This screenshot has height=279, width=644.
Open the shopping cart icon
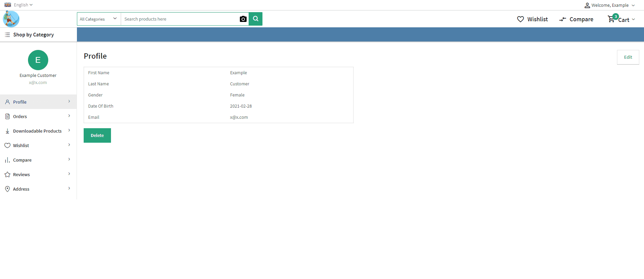point(611,19)
